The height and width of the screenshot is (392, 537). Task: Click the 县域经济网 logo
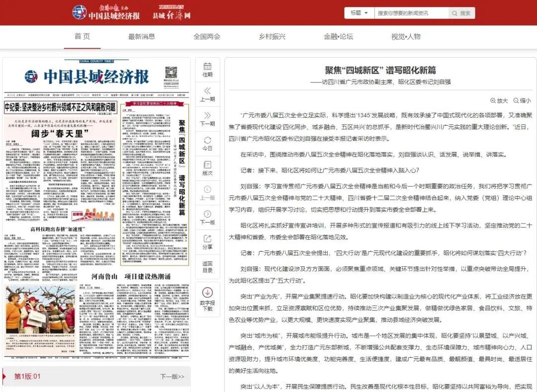click(x=171, y=12)
